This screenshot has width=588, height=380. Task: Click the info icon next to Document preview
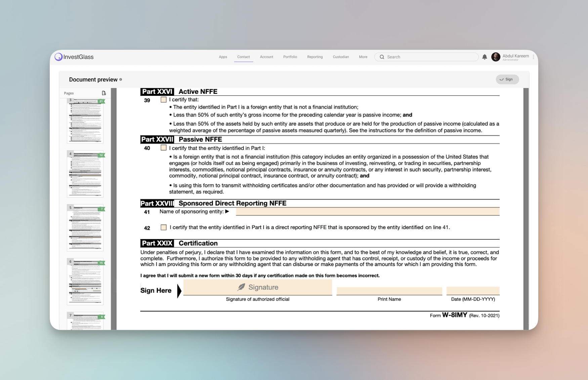coord(121,80)
